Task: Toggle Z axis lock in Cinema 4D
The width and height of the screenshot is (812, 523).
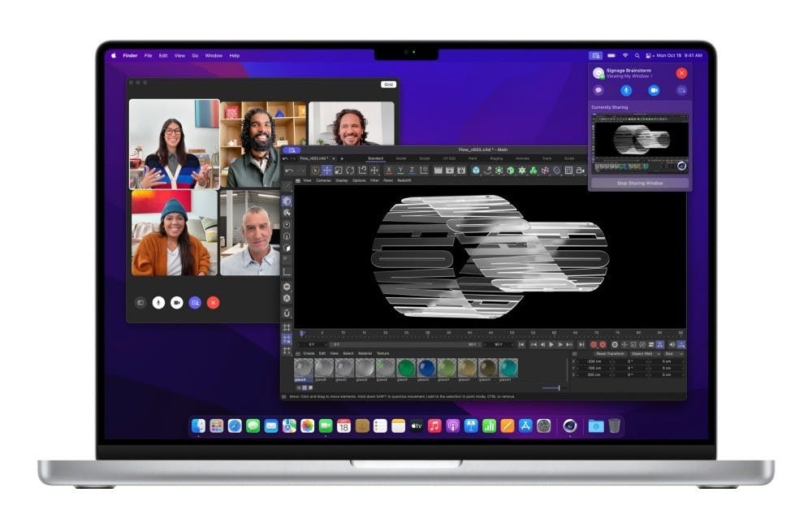Action: click(412, 171)
